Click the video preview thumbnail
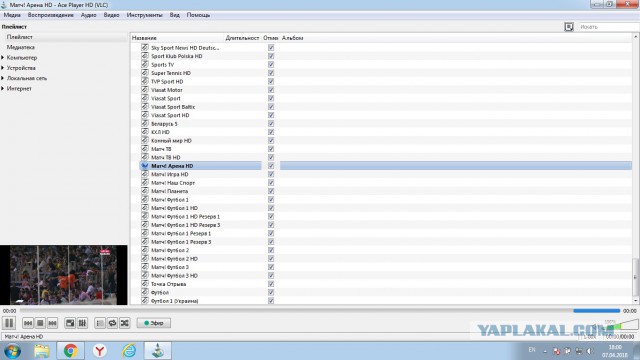The width and height of the screenshot is (640, 360). pos(64,275)
